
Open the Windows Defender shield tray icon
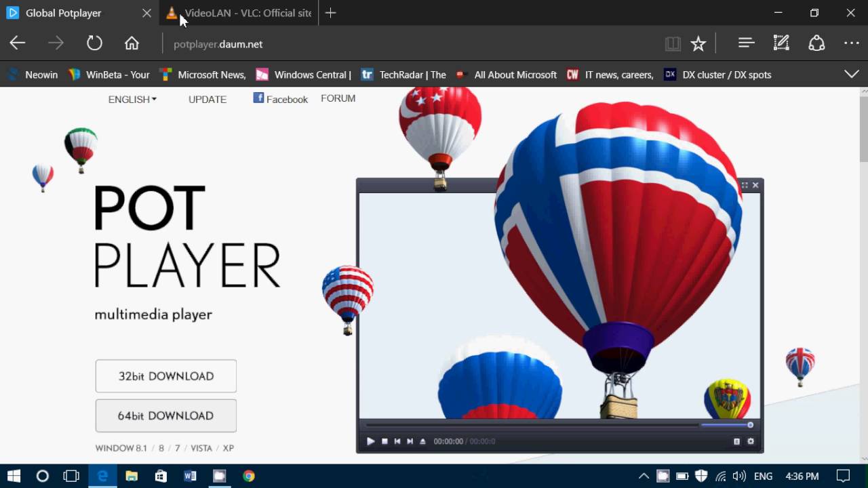coord(701,476)
